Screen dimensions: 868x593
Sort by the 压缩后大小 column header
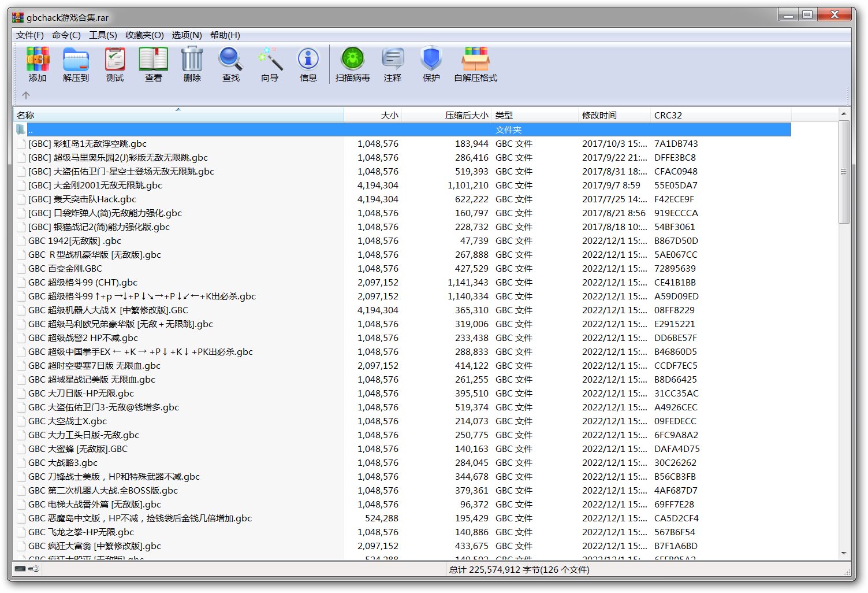tap(446, 115)
